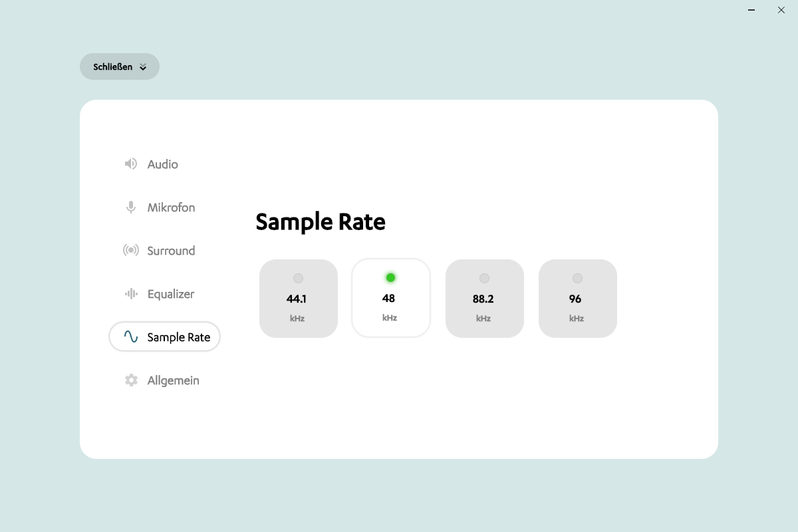
Task: Click the grey indicator dot above 96
Action: pos(577,278)
